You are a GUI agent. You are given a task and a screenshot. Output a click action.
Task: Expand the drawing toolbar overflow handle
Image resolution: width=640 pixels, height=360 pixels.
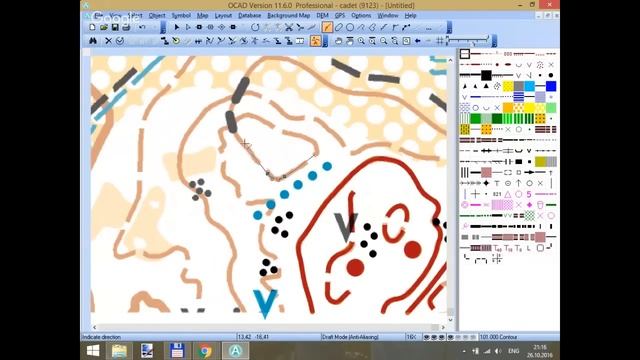point(449,27)
